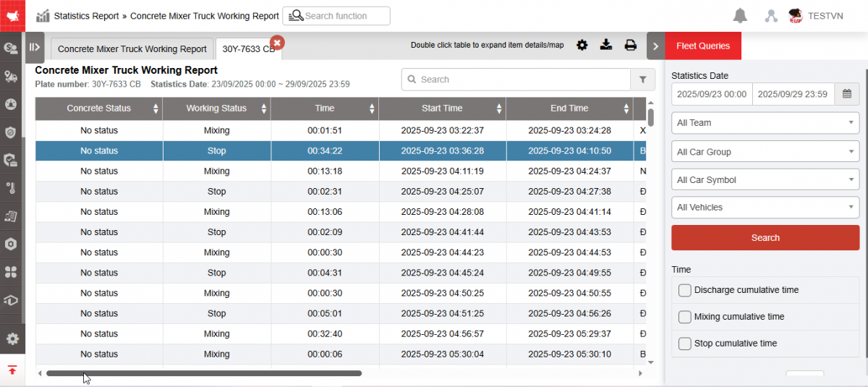Viewport: 868px width, 387px height.
Task: Enable Discharge cumulative time checkbox
Action: [x=685, y=290]
